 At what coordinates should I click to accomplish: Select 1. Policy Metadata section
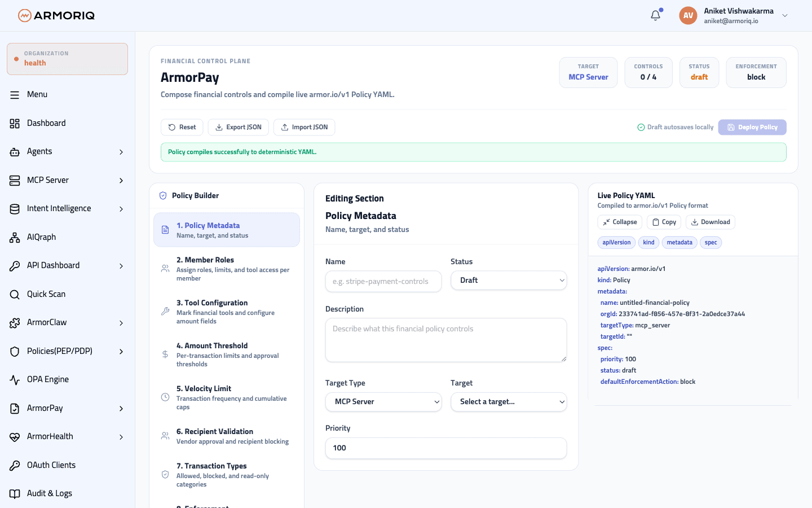click(x=227, y=230)
